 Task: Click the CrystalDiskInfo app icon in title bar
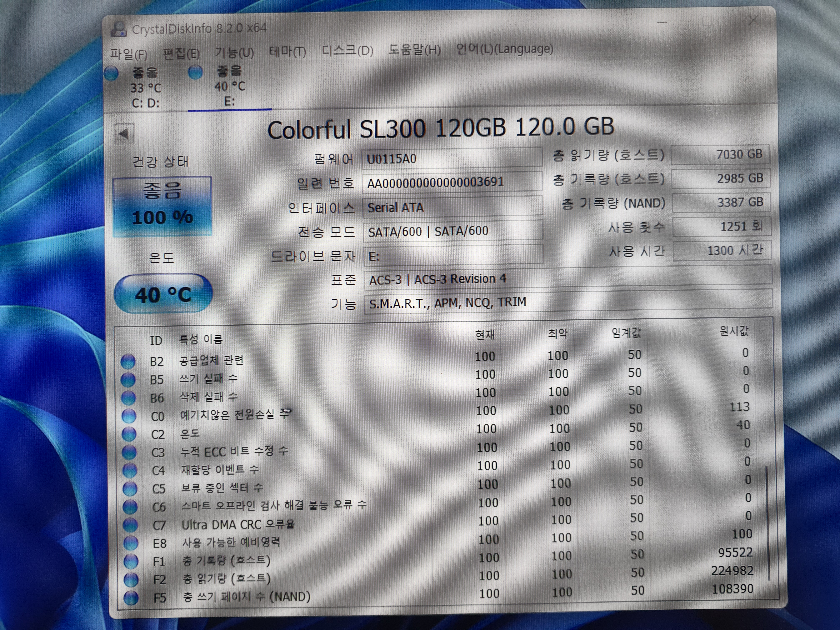coord(119,29)
